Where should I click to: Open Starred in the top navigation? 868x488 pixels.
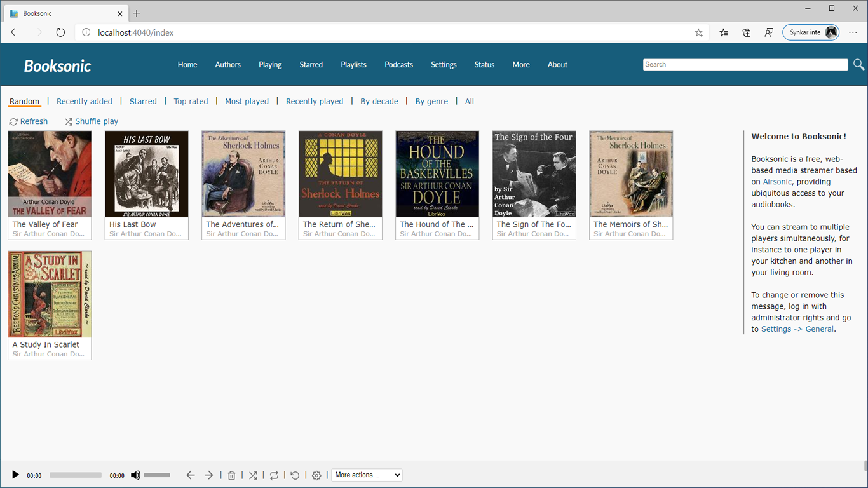pyautogui.click(x=311, y=65)
